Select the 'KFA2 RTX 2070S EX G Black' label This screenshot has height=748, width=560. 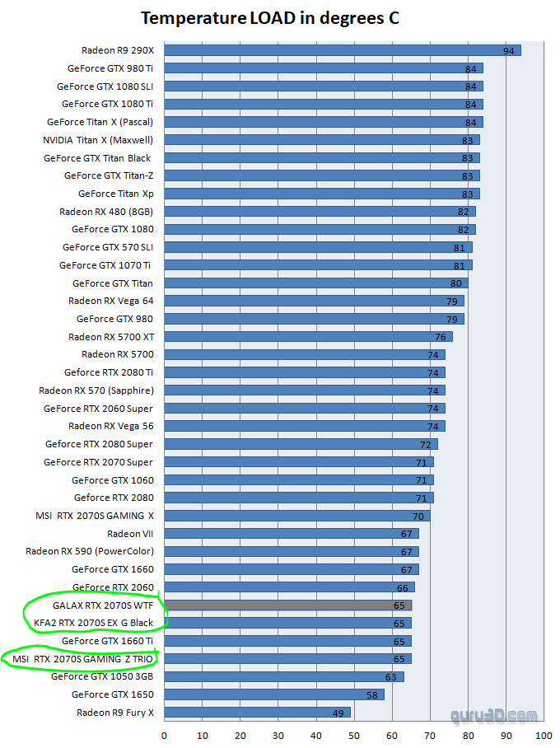[94, 623]
